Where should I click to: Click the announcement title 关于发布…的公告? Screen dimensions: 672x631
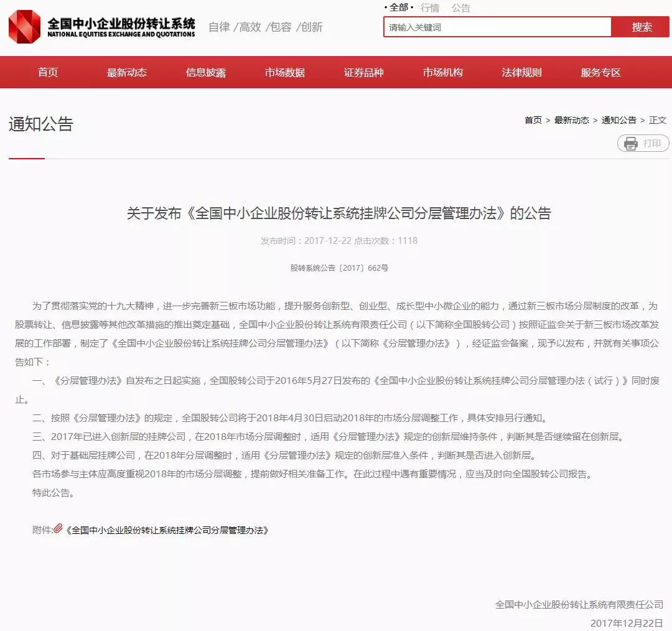coord(339,213)
